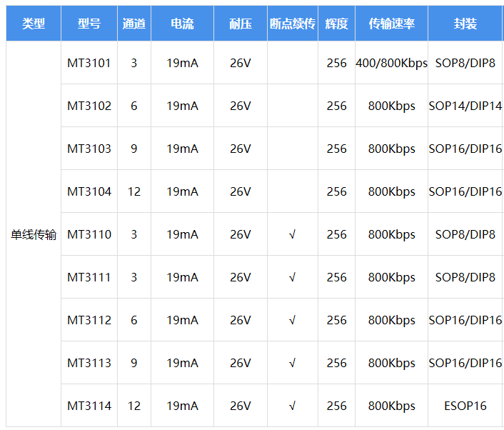Select the MT3102 model number
Image resolution: width=504 pixels, height=430 pixels.
click(x=89, y=106)
